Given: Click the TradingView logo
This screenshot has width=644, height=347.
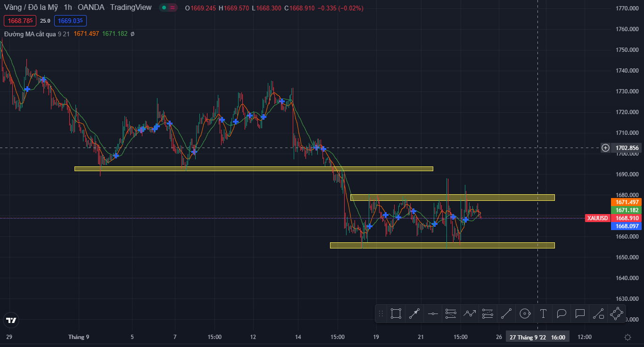Looking at the screenshot, I should point(11,321).
